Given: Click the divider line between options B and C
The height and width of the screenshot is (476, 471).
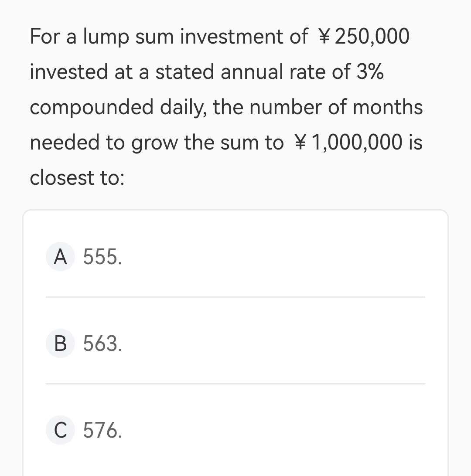Looking at the screenshot, I should point(235,384).
